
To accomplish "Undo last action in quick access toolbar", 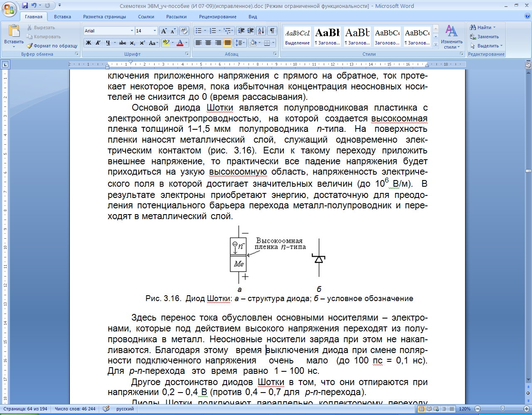I will pyautogui.click(x=34, y=6).
